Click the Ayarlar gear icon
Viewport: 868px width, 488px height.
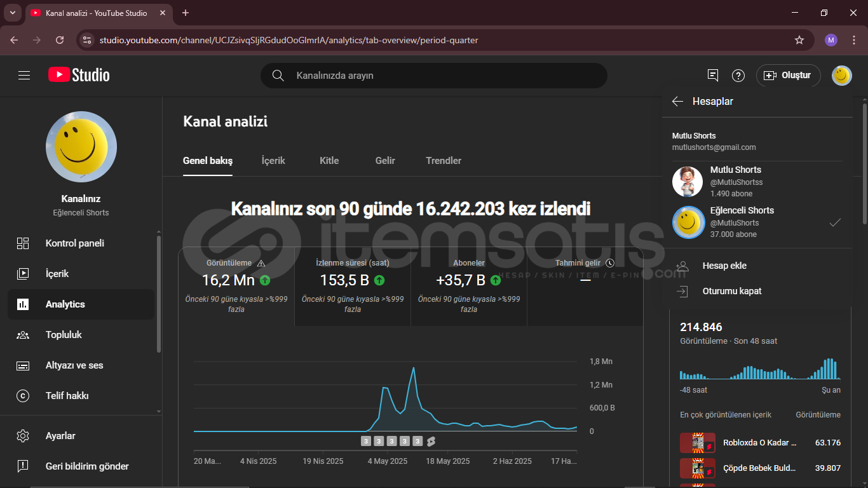[x=23, y=436]
